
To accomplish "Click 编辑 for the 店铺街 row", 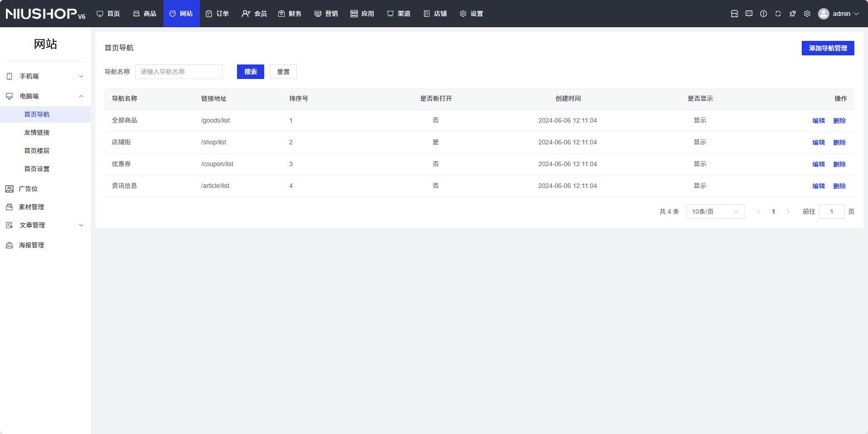I will pyautogui.click(x=818, y=143).
